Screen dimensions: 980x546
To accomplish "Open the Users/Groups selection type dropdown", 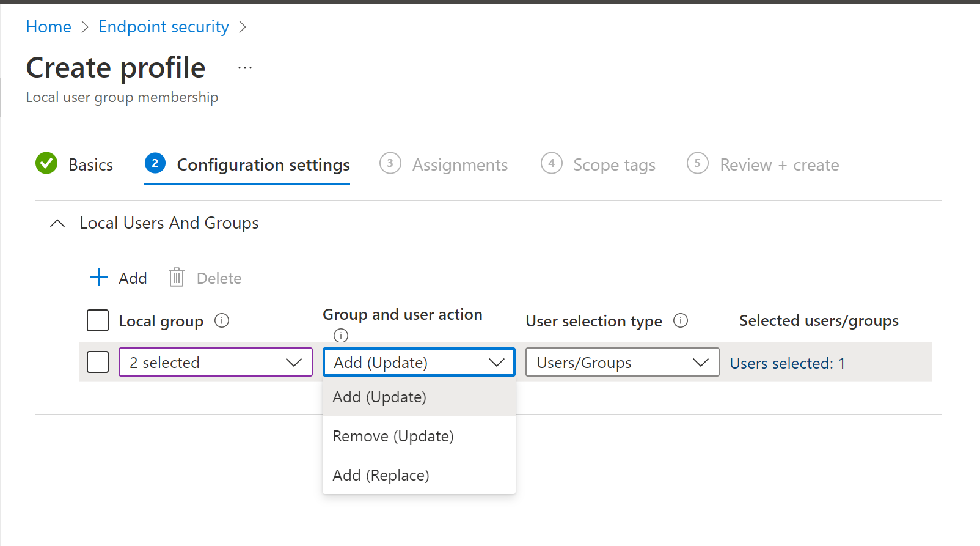I will pos(622,362).
